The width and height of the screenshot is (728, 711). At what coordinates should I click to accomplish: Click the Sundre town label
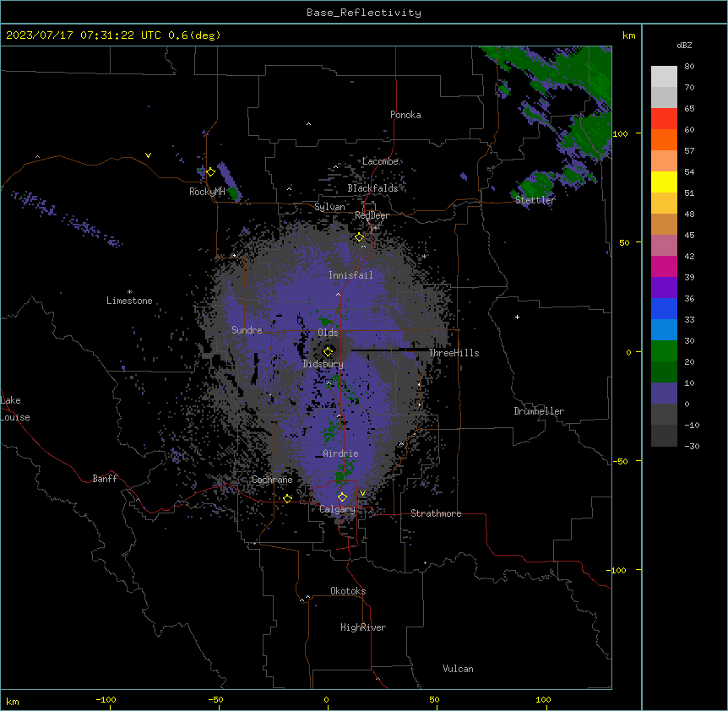point(247,330)
